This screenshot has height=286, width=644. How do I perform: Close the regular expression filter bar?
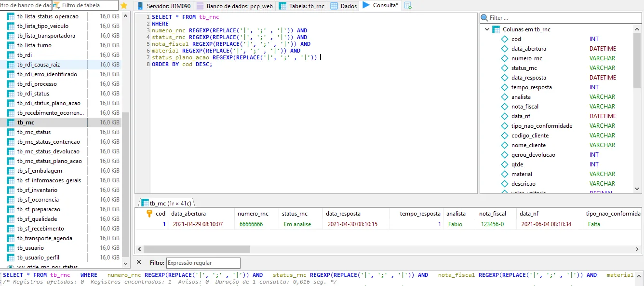(139, 262)
